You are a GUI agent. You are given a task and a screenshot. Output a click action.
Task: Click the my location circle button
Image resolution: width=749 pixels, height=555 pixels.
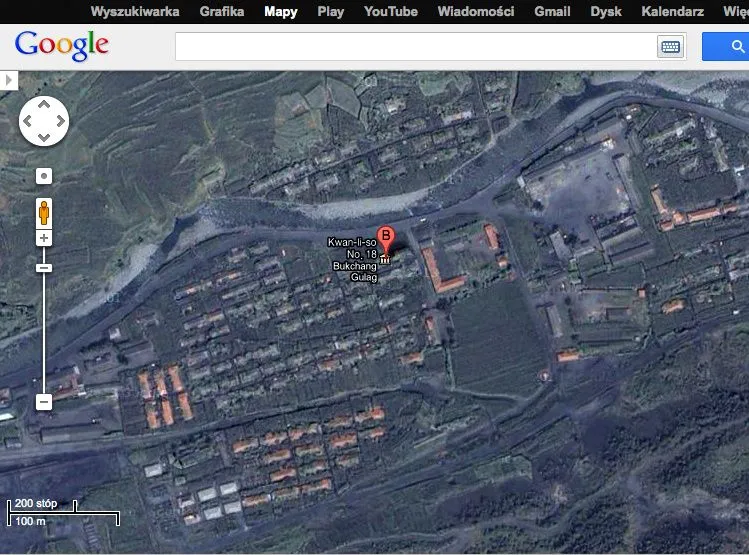(43, 176)
